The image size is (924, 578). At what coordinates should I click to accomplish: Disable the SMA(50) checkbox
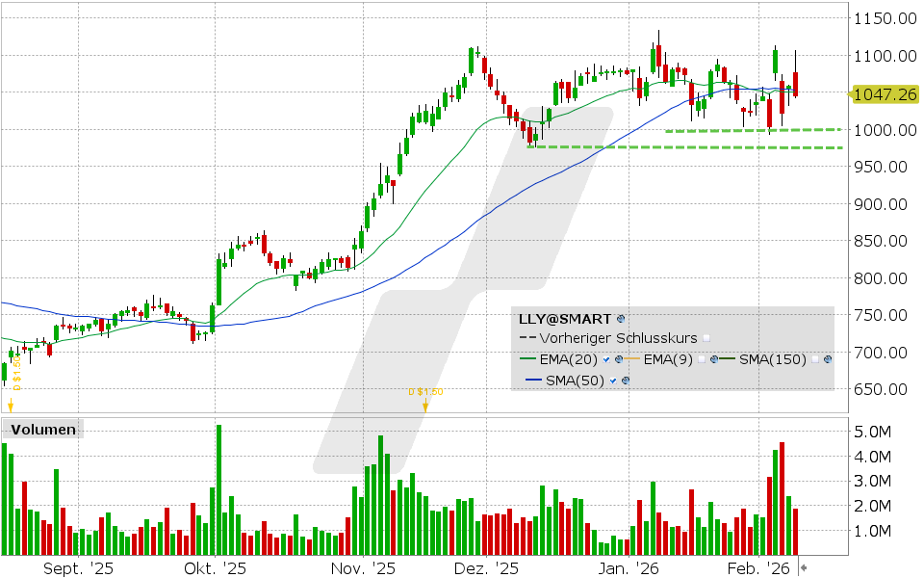pos(613,380)
